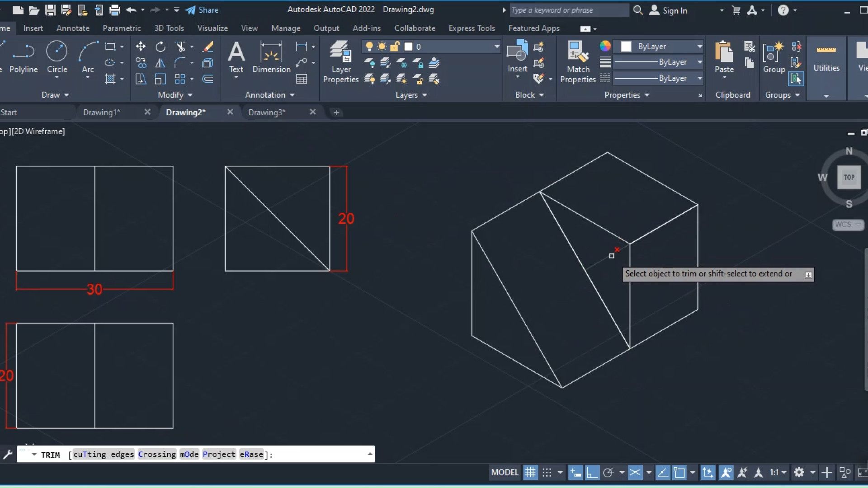Click the search keyword input field

click(x=568, y=10)
